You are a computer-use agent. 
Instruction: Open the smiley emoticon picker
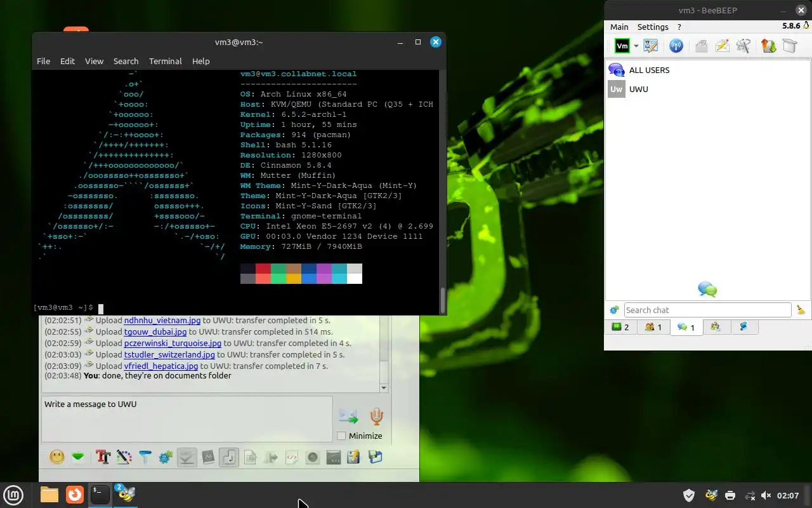click(57, 457)
